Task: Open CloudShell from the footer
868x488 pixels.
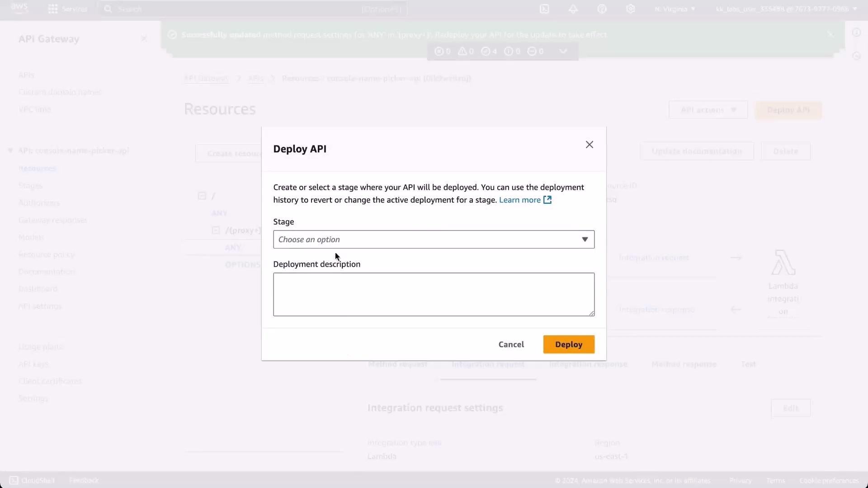Action: (x=32, y=480)
